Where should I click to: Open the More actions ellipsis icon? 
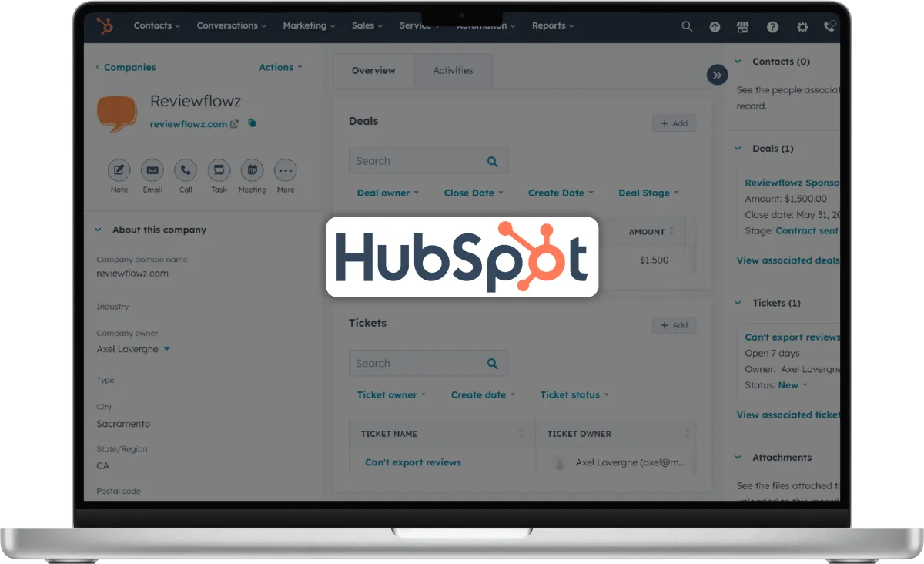point(286,170)
